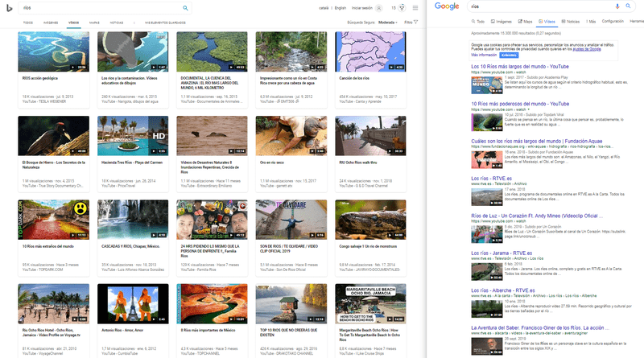Click the Google logo

(447, 6)
